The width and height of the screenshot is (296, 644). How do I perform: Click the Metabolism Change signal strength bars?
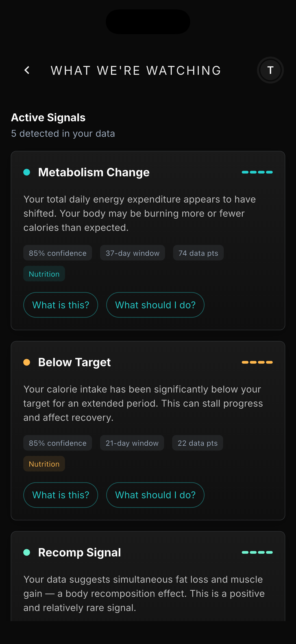click(x=257, y=172)
